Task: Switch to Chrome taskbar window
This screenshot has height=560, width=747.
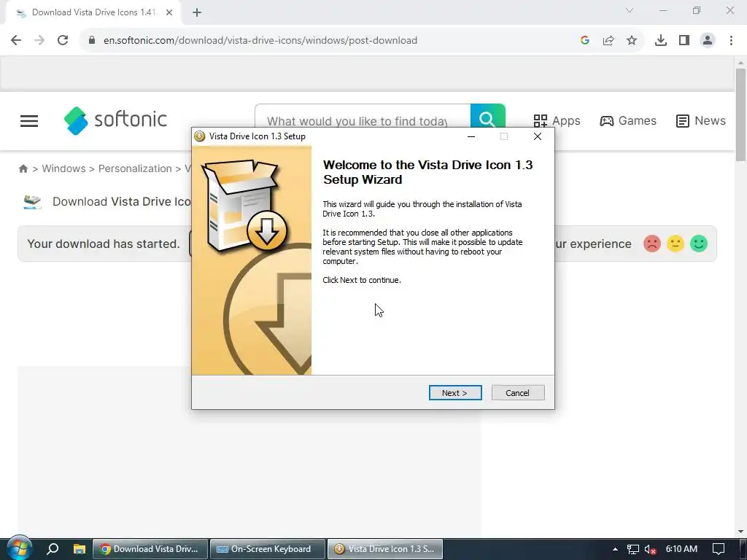Action: click(150, 549)
